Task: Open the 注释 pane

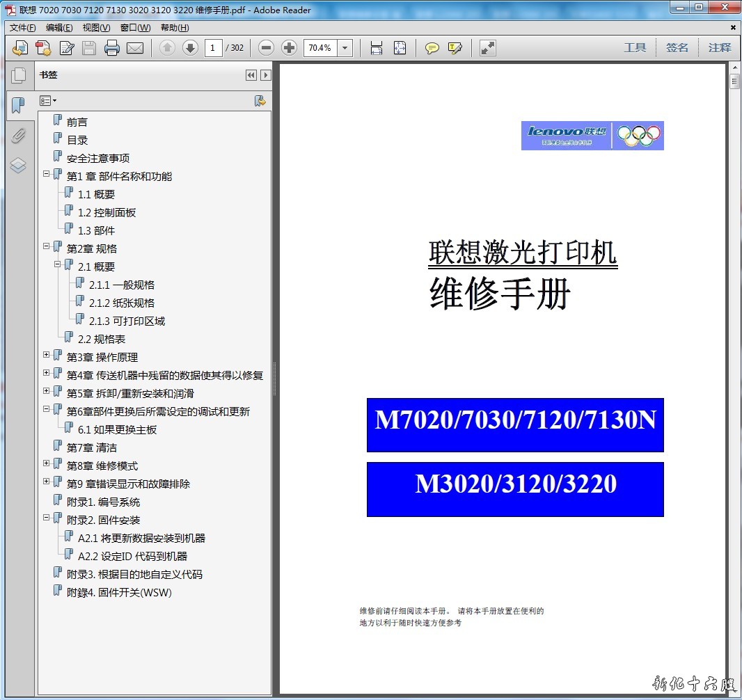Action: (720, 48)
